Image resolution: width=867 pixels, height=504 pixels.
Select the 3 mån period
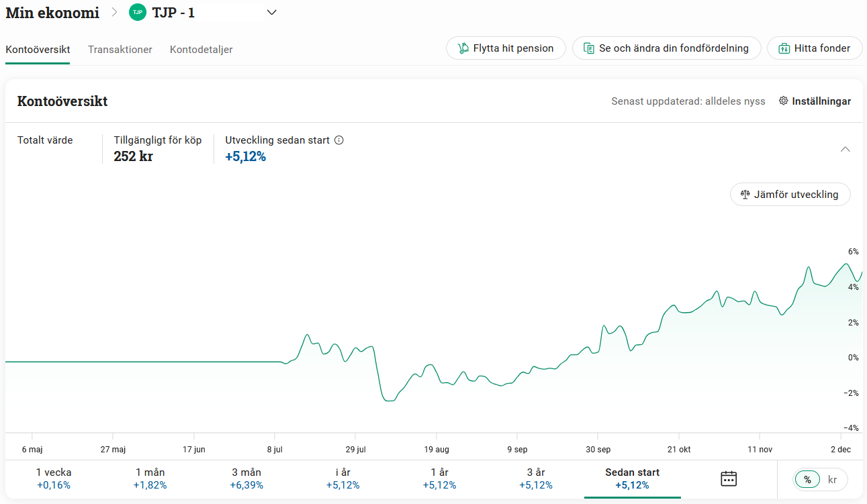[x=246, y=478]
